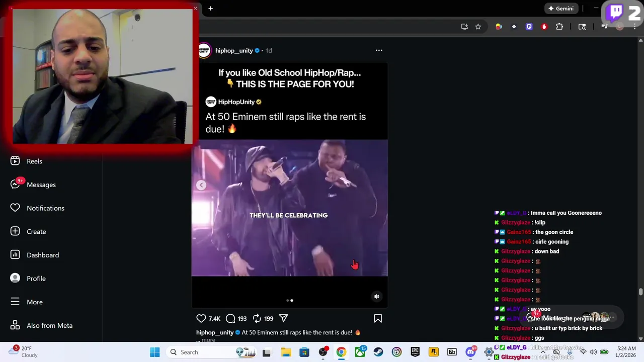Viewport: 644px width, 362px height.
Task: Open File Explorer from the taskbar
Action: click(285, 352)
